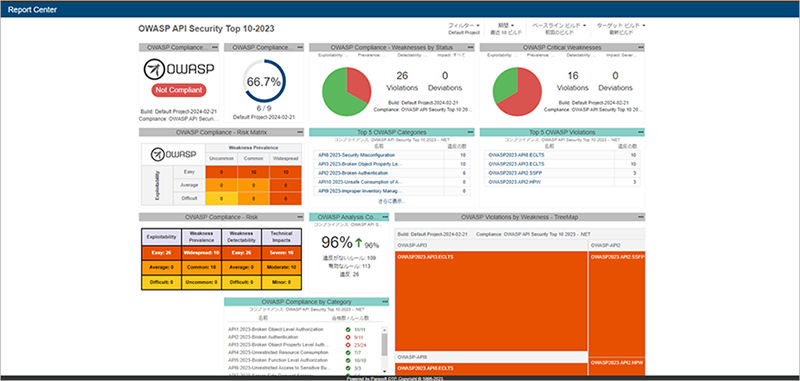This screenshot has height=381, width=800.
Task: Click Easy/Widespread cell showing 10 in Risk Matrix
Action: [286, 172]
